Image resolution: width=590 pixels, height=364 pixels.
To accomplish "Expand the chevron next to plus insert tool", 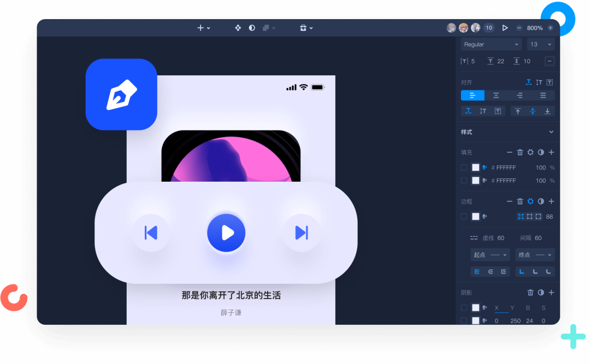I will tap(209, 28).
